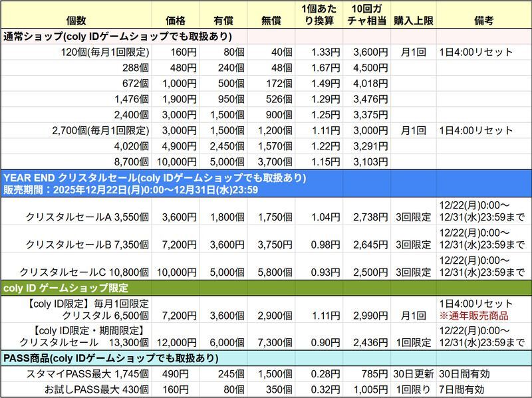Click the 価格 column header
The width and height of the screenshot is (532, 398).
(x=176, y=21)
